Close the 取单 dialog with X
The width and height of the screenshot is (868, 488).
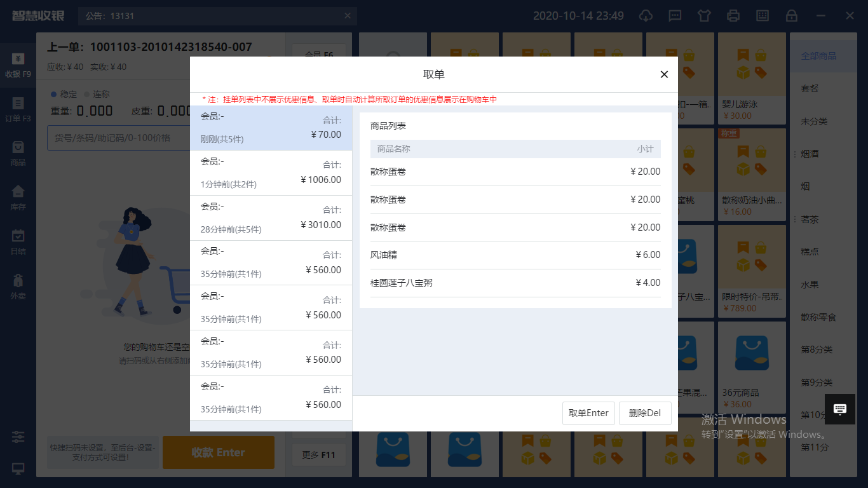664,74
